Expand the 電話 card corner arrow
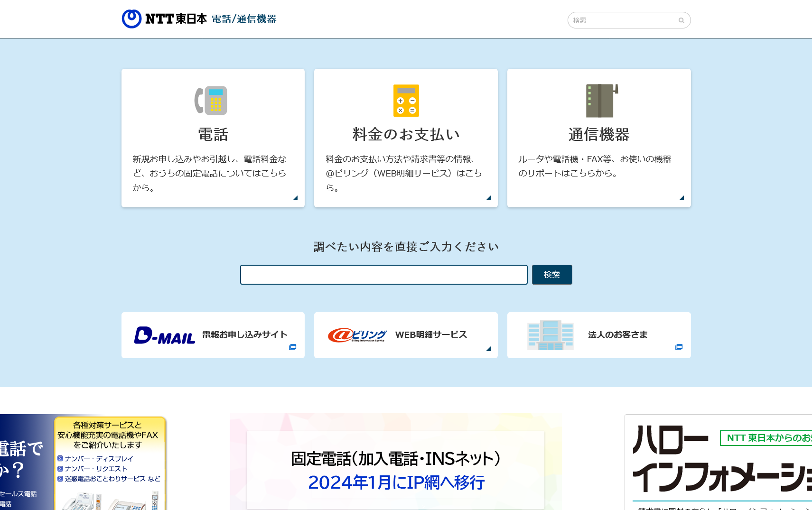The image size is (812, 510). (x=295, y=198)
